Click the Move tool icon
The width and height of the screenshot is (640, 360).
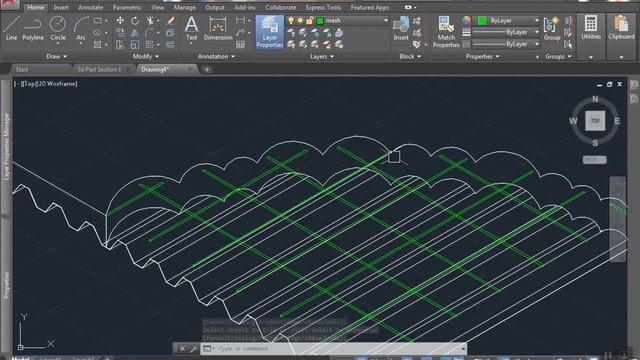tap(120, 20)
